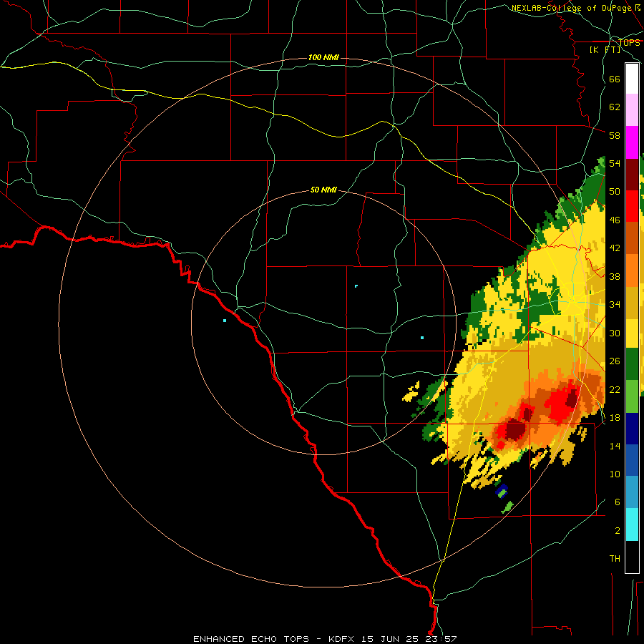644x644 pixels.
Task: Click the light green 26 kft legend swatch
Action: pyautogui.click(x=632, y=396)
